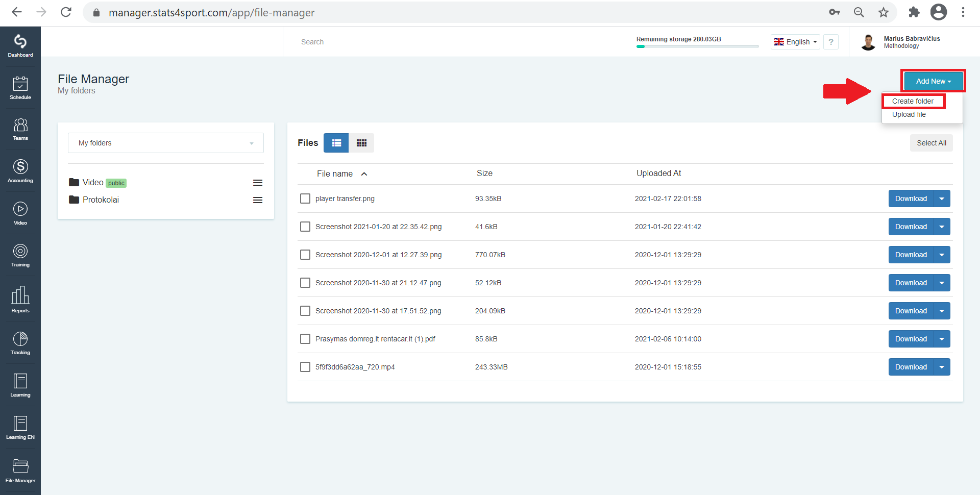
Task: Choose Create folder from menu
Action: [x=913, y=101]
